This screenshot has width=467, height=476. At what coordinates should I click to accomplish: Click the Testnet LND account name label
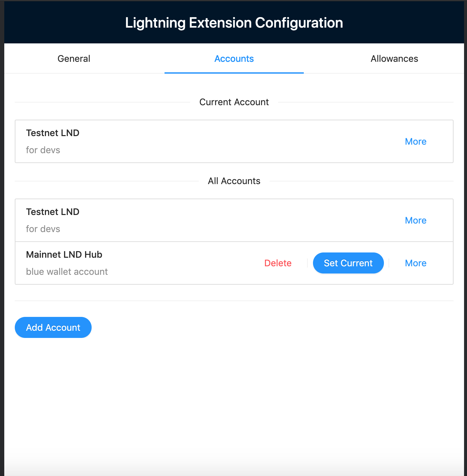(x=53, y=133)
